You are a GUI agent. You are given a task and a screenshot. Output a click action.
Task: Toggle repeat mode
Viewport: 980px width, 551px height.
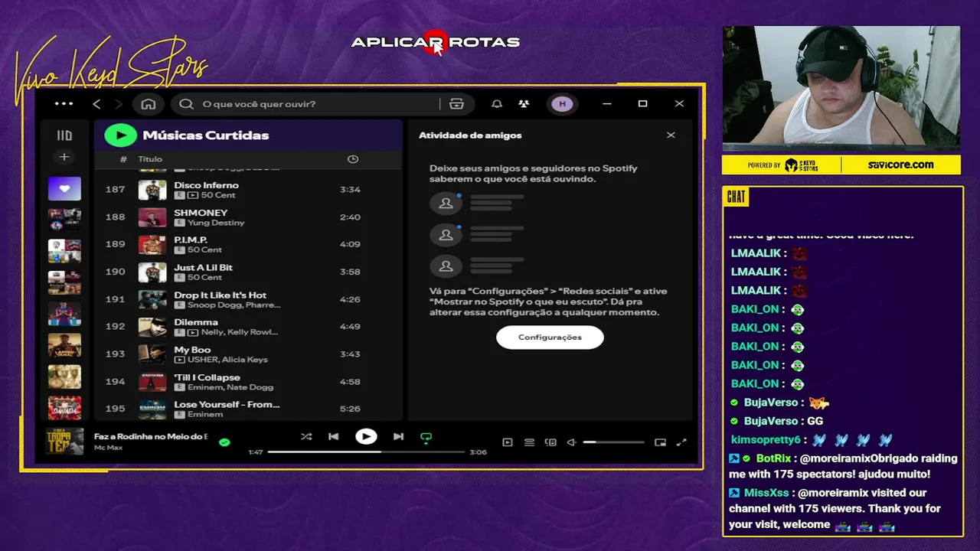[426, 438]
